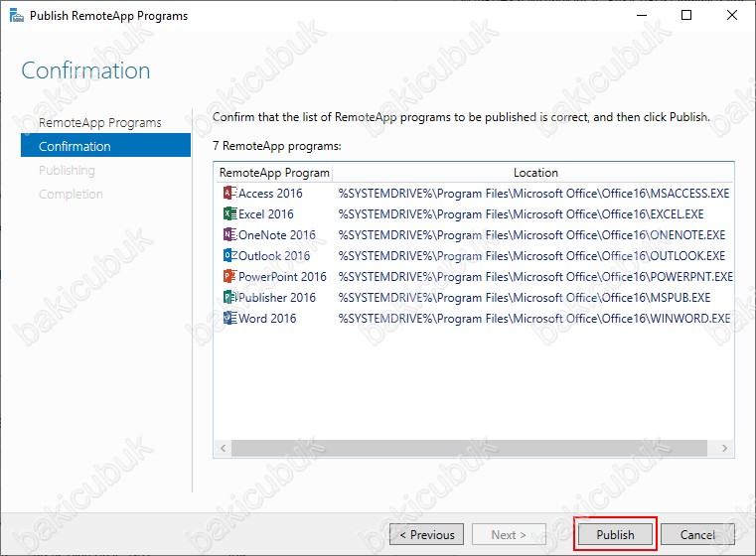This screenshot has height=556, width=756.
Task: Select the OneNote 2016 name text
Action: (277, 234)
